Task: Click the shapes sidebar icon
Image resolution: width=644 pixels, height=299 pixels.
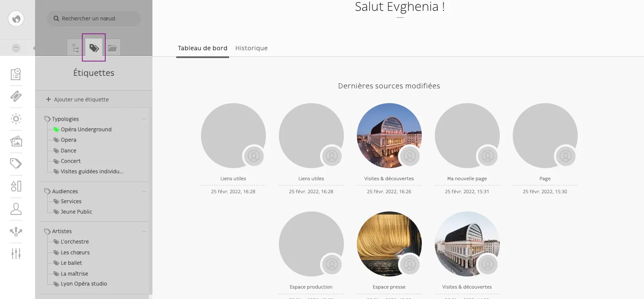Action: pyautogui.click(x=16, y=186)
